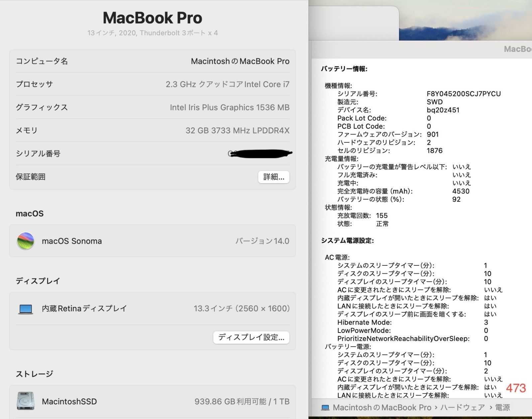Click the Intel Iris Plus Graphics text
532x419 pixels.
tap(229, 107)
